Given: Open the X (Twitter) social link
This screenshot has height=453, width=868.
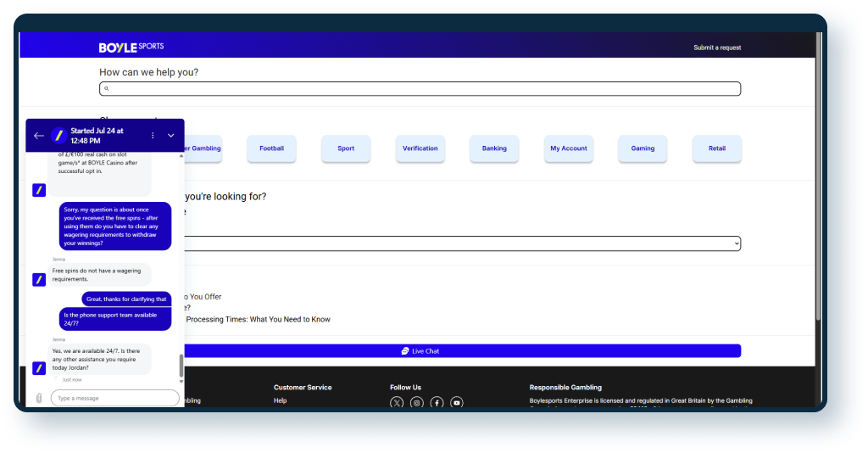Looking at the screenshot, I should [x=397, y=403].
